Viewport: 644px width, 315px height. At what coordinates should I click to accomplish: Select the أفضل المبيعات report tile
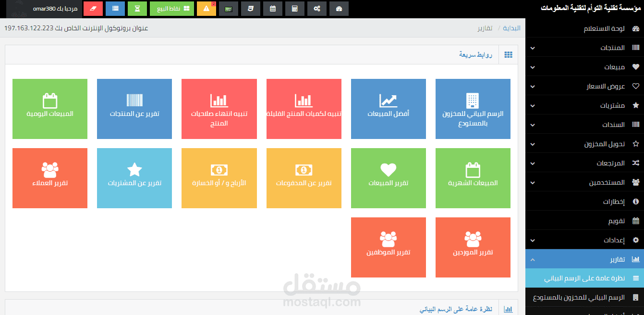click(x=389, y=109)
